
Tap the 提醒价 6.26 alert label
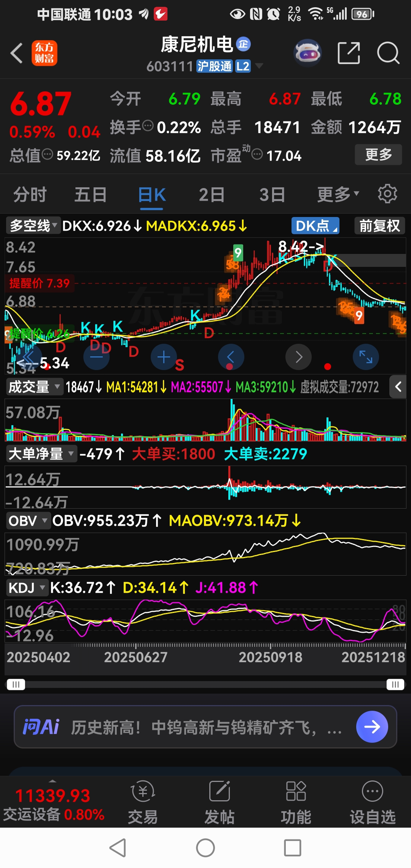point(39,334)
